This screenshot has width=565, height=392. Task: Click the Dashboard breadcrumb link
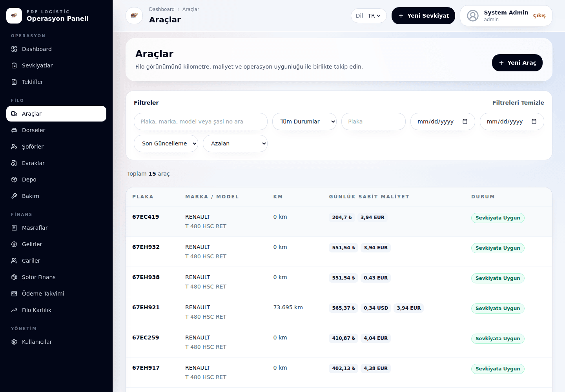[x=162, y=9]
